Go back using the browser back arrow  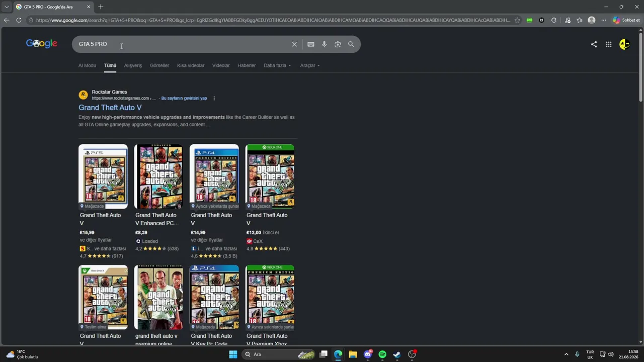coord(7,20)
